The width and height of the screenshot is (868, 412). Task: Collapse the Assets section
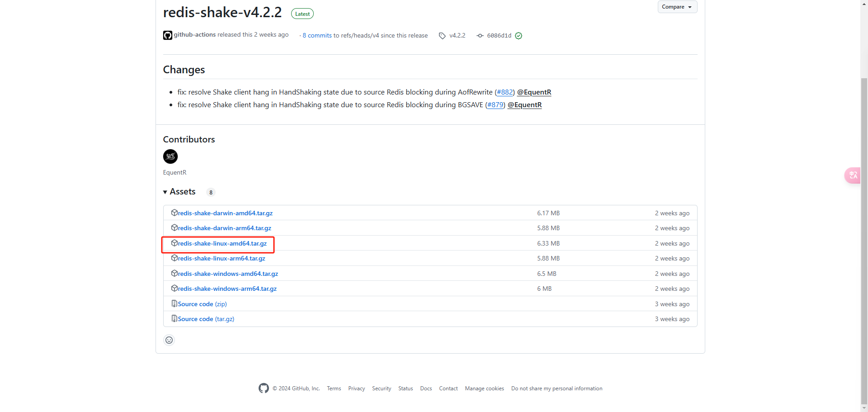[x=179, y=192]
